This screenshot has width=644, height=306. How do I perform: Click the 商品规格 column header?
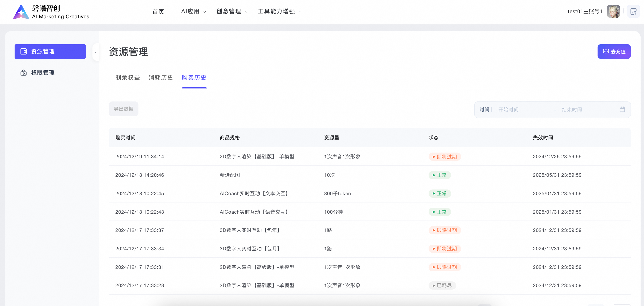click(x=230, y=137)
